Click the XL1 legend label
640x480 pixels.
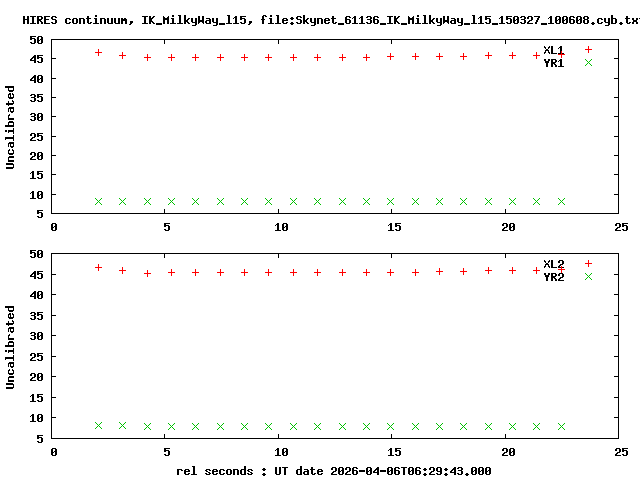553,50
